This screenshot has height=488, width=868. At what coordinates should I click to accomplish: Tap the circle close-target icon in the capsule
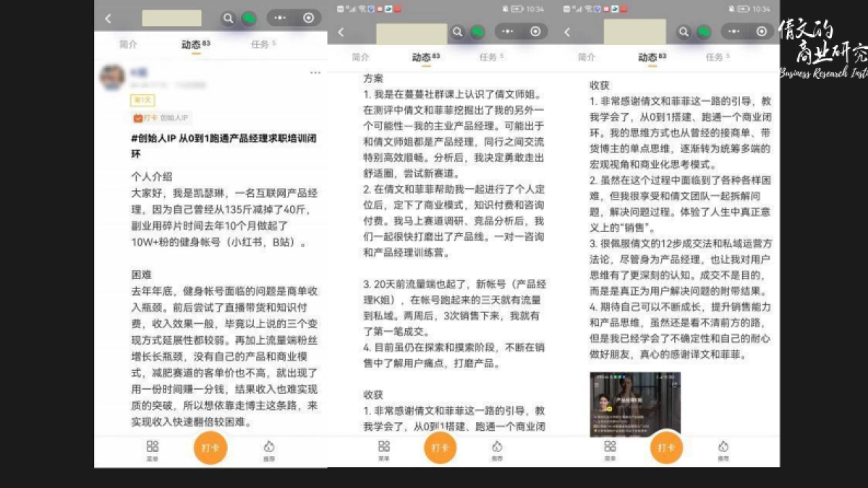[x=309, y=18]
